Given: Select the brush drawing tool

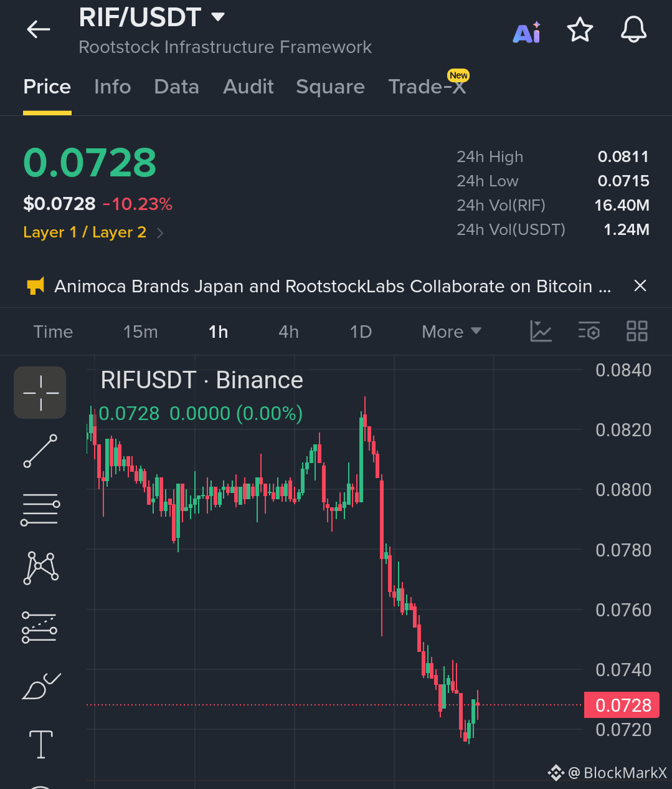Looking at the screenshot, I should [x=41, y=686].
